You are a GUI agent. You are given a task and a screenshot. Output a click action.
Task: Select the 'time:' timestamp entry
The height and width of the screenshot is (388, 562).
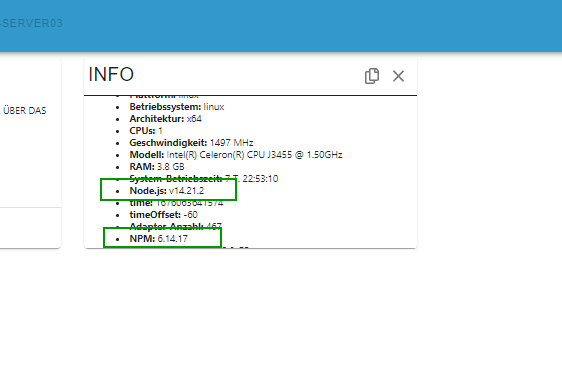[x=176, y=203]
